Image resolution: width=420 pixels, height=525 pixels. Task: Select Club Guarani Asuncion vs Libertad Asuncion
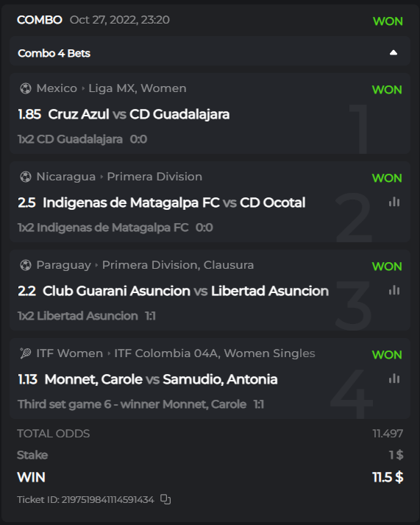tap(185, 291)
